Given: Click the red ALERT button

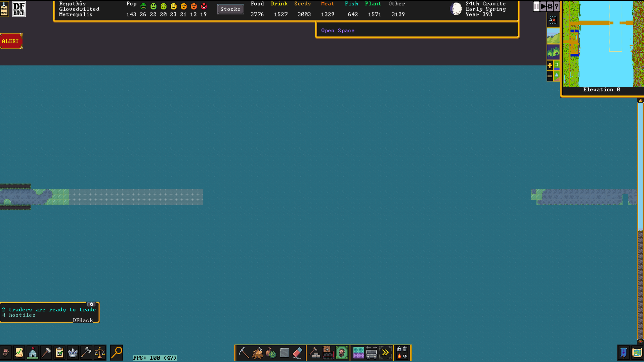Looking at the screenshot, I should [x=11, y=41].
